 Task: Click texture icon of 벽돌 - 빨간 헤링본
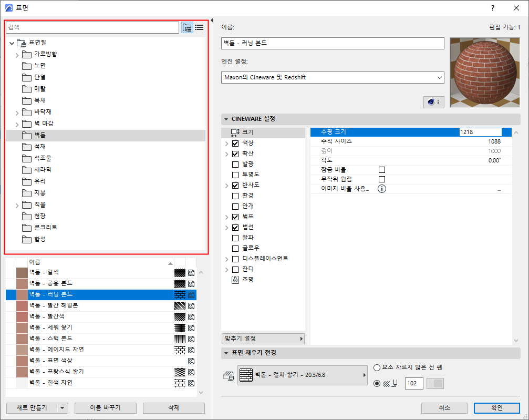coord(191,306)
